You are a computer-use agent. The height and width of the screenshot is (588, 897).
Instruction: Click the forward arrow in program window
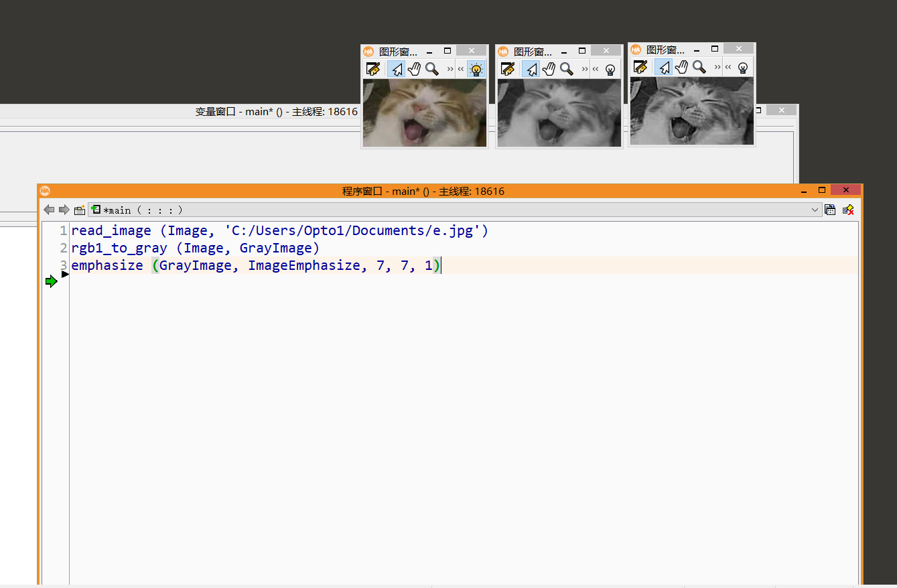64,210
